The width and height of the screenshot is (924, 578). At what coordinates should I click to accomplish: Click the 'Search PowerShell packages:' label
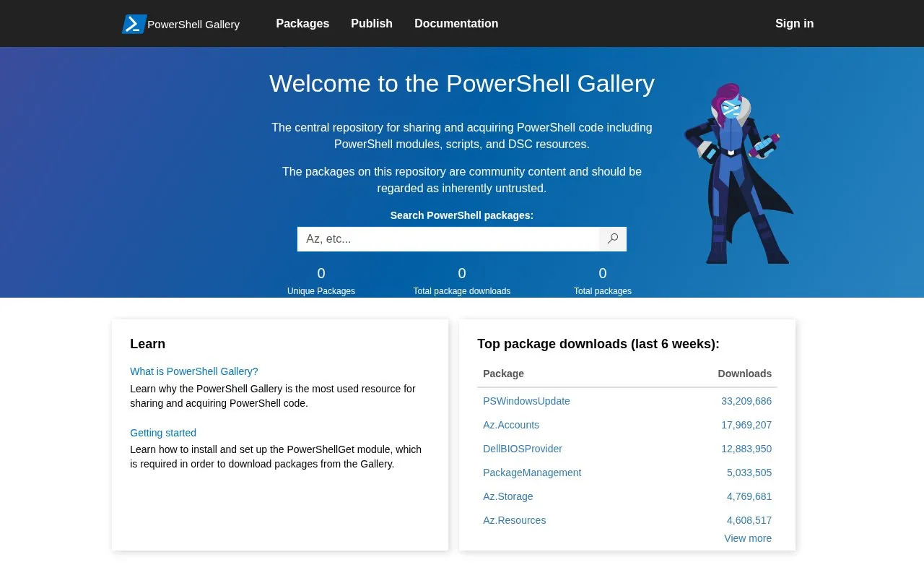(462, 215)
